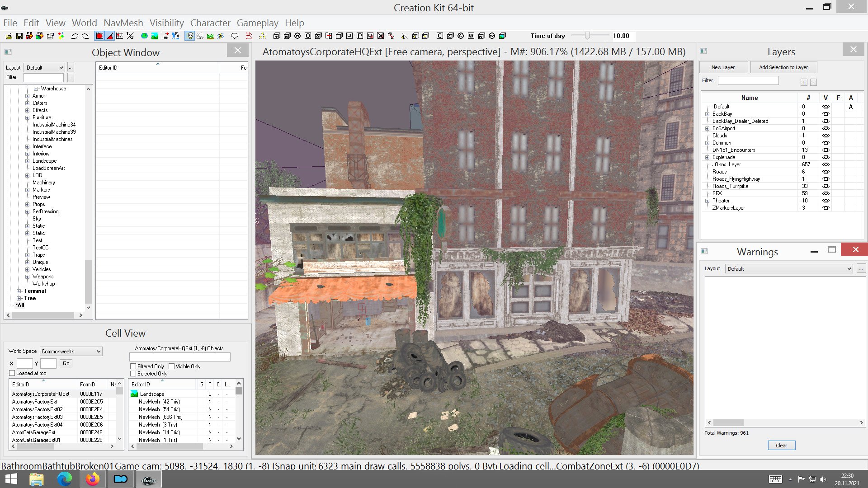Click the Warnings horizontal scrollbar thumb

[x=728, y=423]
